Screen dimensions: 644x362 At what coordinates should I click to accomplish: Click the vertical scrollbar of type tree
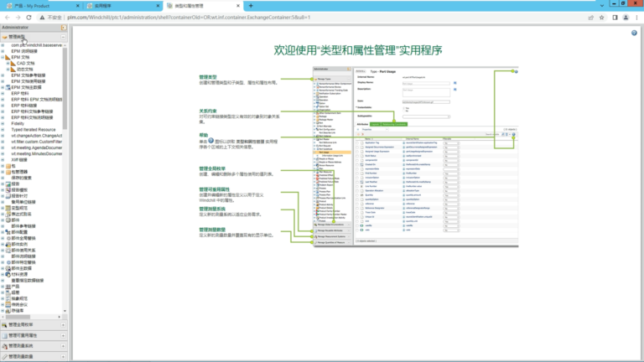click(x=65, y=87)
